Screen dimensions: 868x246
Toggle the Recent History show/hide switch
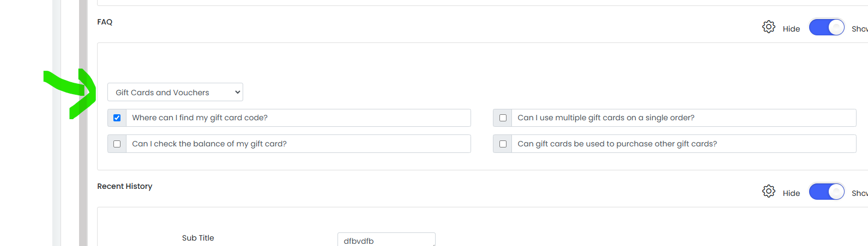pos(827,192)
